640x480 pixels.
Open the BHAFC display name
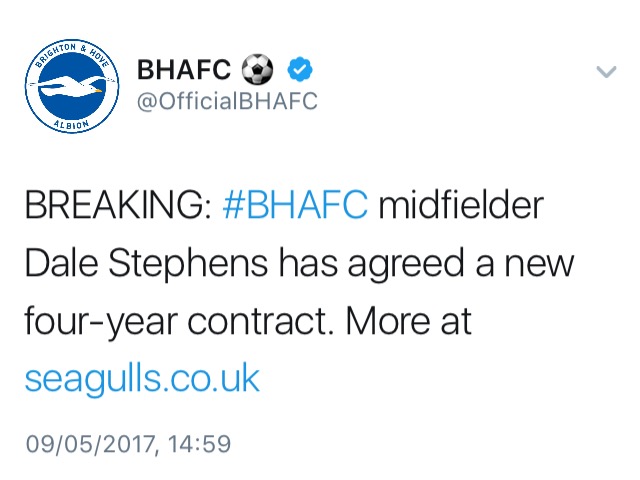pos(184,69)
